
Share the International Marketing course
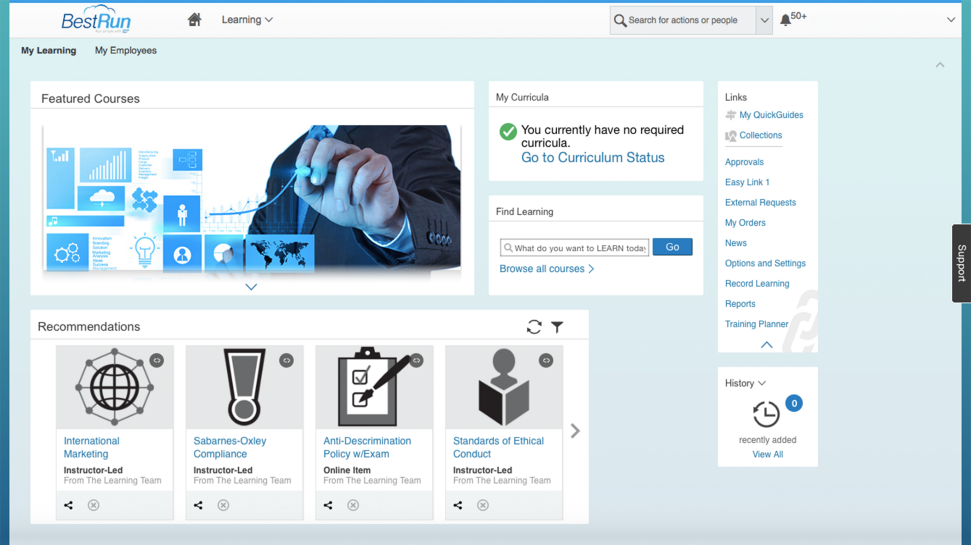69,505
